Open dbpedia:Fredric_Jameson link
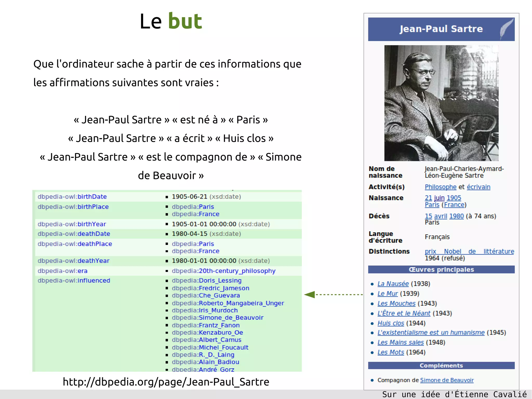 [211, 288]
